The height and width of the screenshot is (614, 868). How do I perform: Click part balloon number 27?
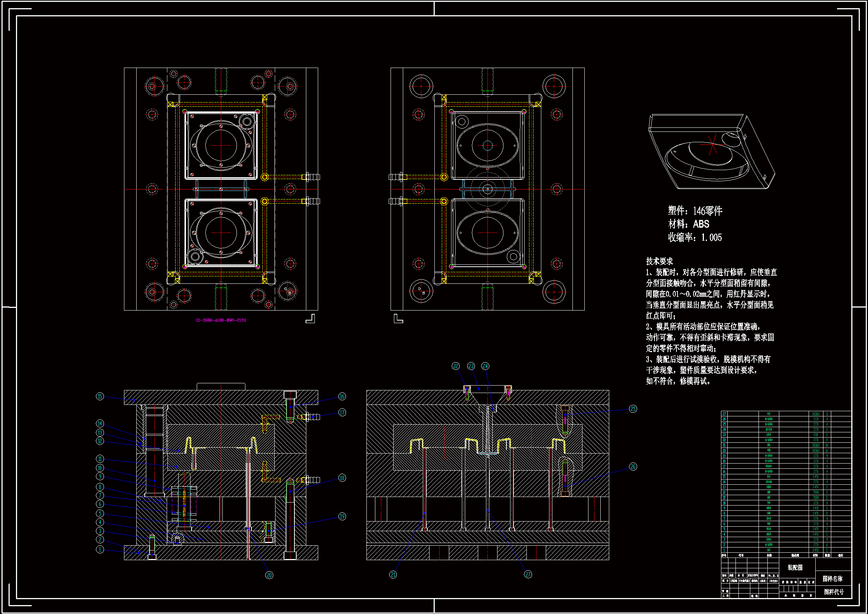[x=528, y=575]
